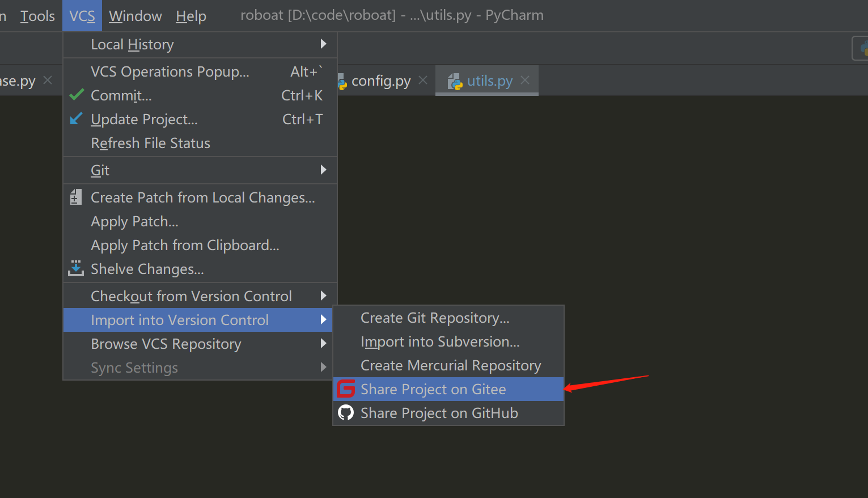Open the Window menu

point(136,16)
